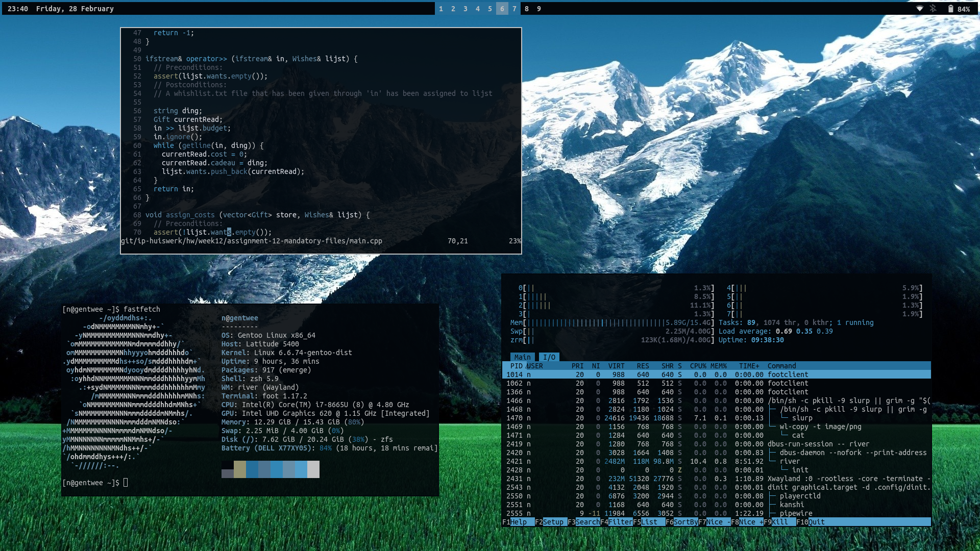980x551 pixels.
Task: Sort htop by the RES column header
Action: tap(643, 366)
